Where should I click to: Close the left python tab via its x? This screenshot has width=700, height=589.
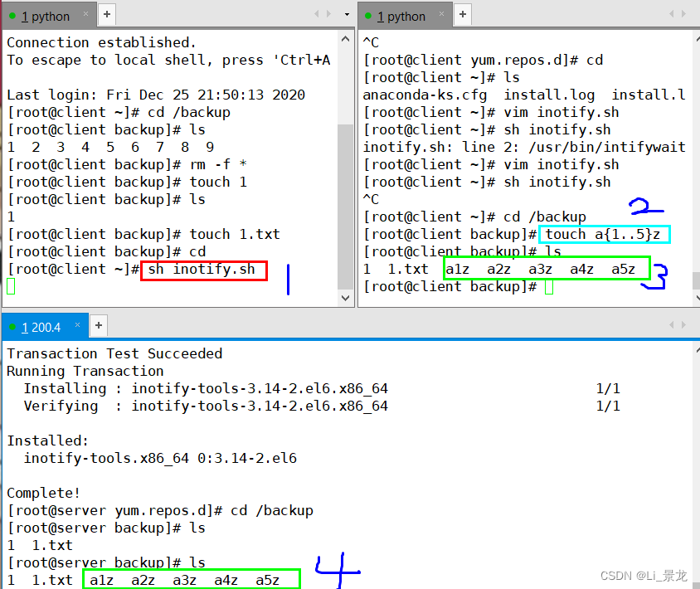click(x=88, y=14)
